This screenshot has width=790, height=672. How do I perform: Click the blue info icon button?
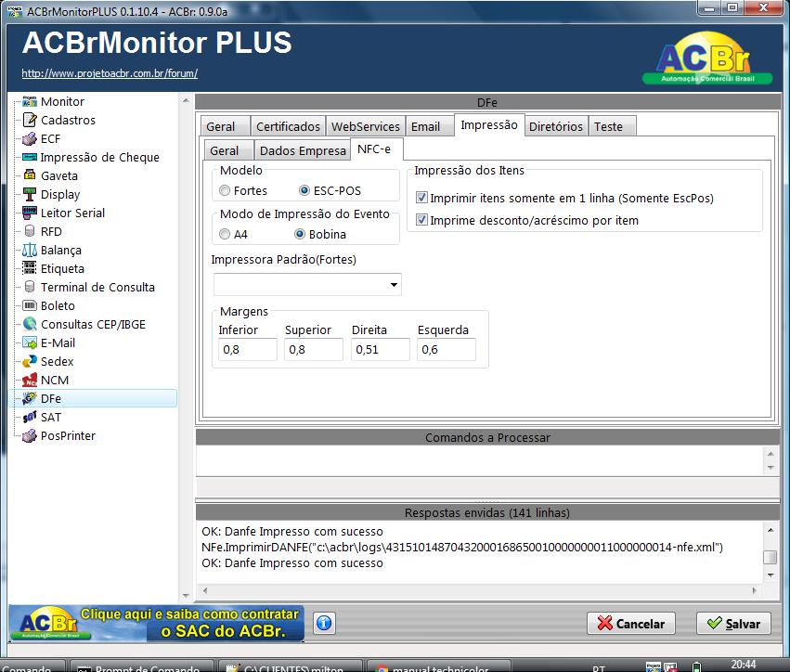(325, 623)
